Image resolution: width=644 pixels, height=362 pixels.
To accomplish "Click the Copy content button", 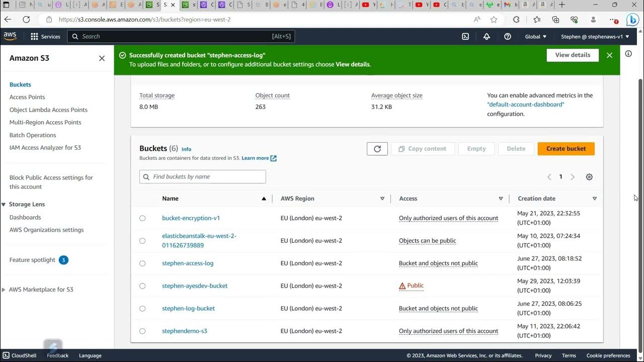I will pos(423,149).
